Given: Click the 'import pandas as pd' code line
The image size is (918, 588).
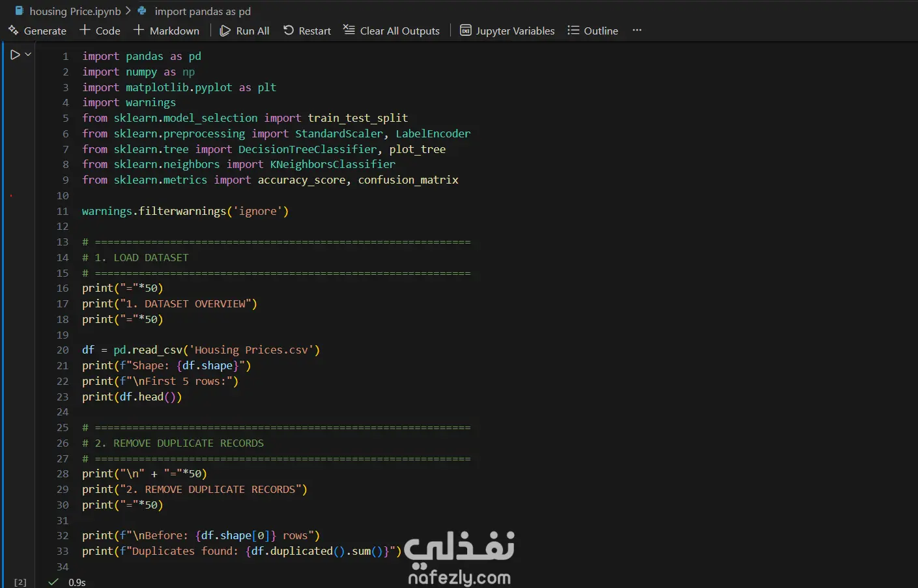Looking at the screenshot, I should pos(141,56).
